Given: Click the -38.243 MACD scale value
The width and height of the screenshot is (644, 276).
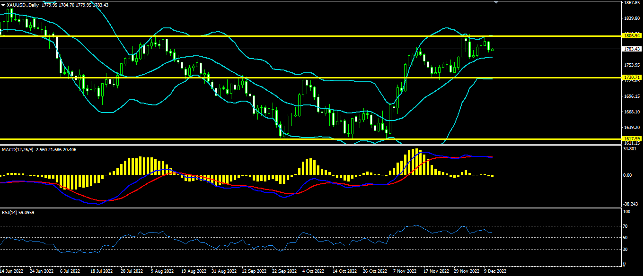Looking at the screenshot, I should click(x=631, y=204).
